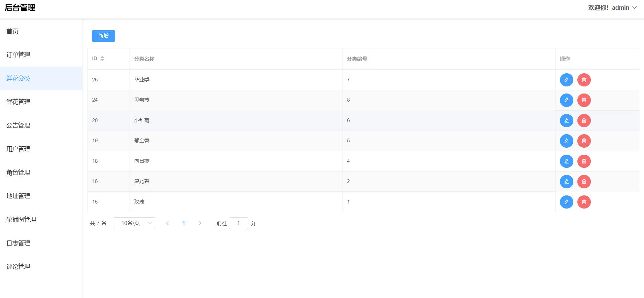644x298 pixels.
Task: Open 轮播图管理 in the sidebar
Action: 41,220
